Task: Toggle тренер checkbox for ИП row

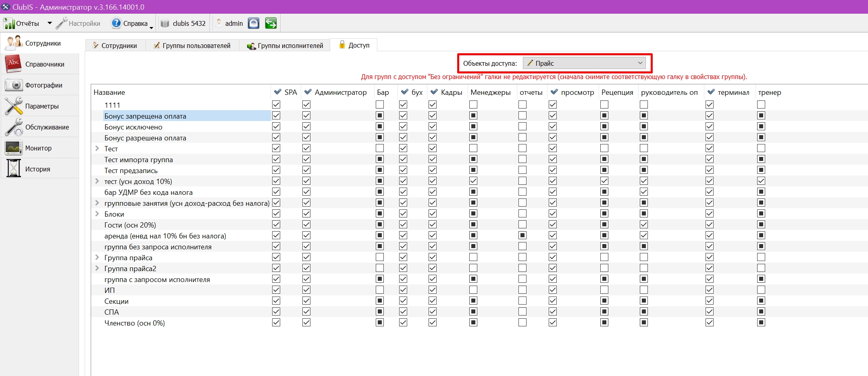Action: click(x=761, y=290)
